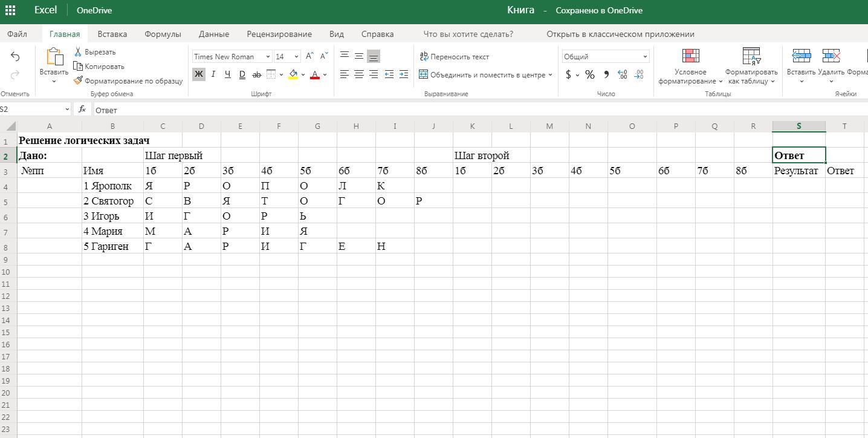This screenshot has width=868, height=438.
Task: Open the app launcher grid icon
Action: tap(10, 10)
